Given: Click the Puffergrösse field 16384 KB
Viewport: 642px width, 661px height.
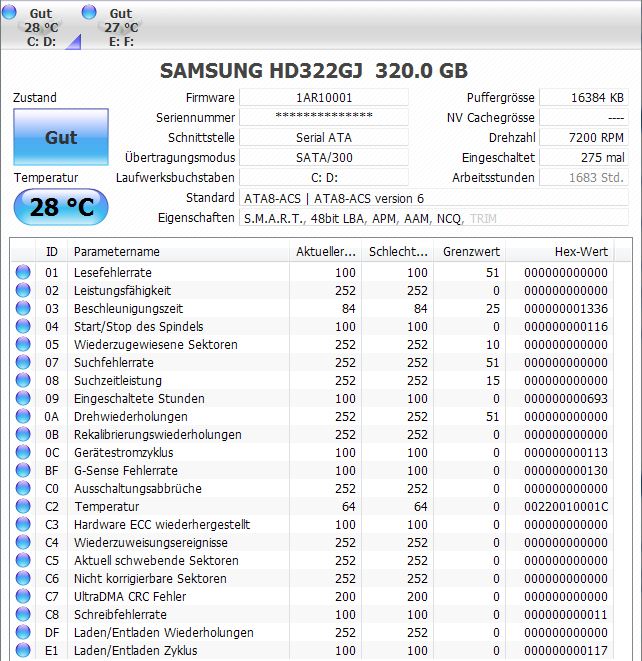Looking at the screenshot, I should 584,97.
